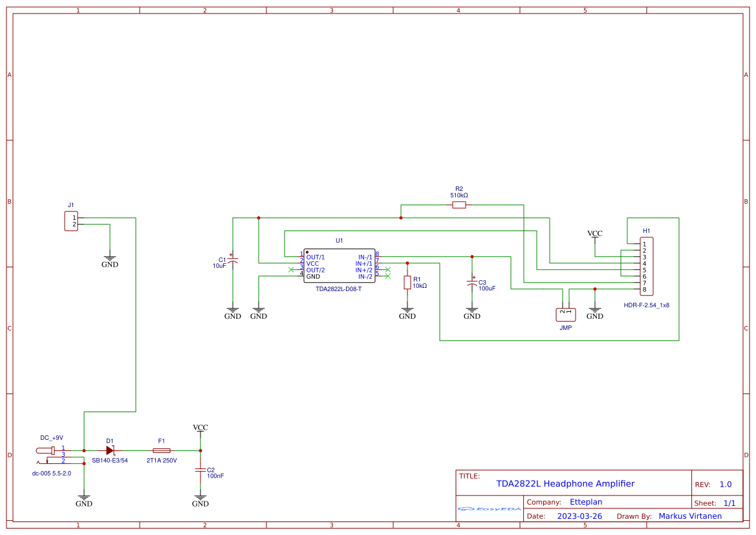Select the 10kΩ value label
The image size is (756, 535).
420,286
